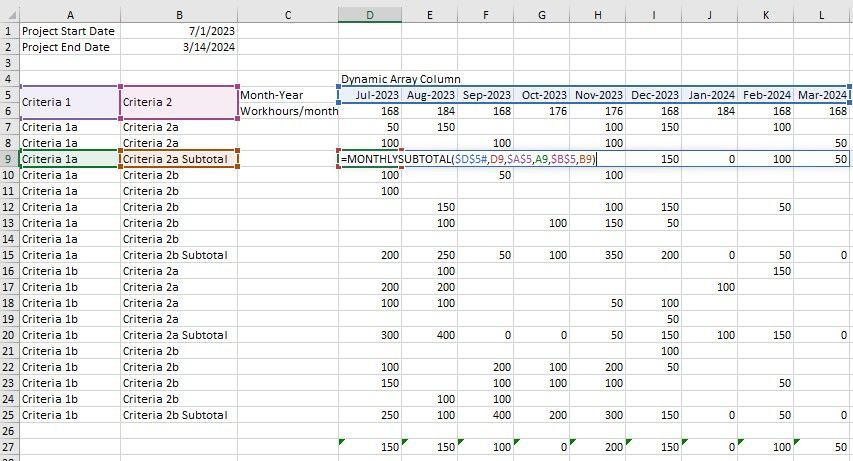Select the 400 value under Aug-2023 in row 20
This screenshot has width=853, height=461.
pyautogui.click(x=430, y=335)
